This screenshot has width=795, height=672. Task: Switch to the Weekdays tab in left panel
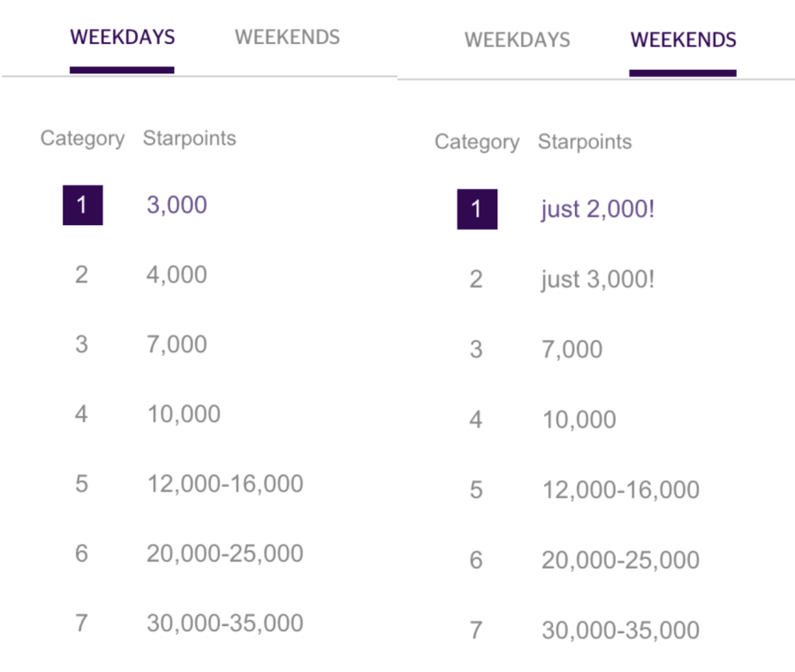(122, 38)
